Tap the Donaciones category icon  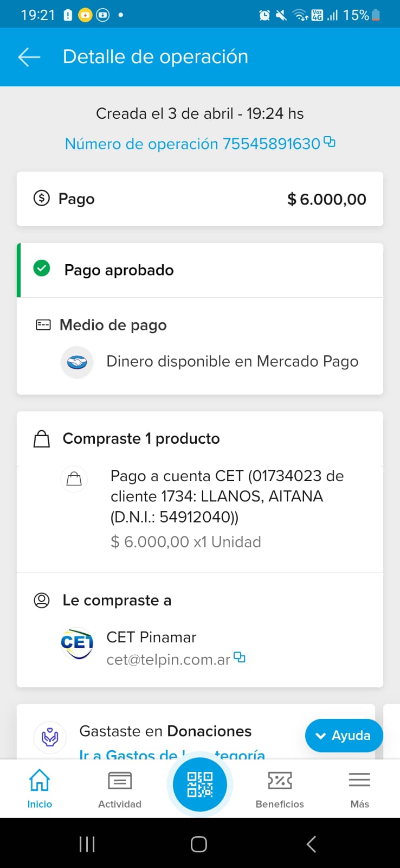(x=50, y=737)
